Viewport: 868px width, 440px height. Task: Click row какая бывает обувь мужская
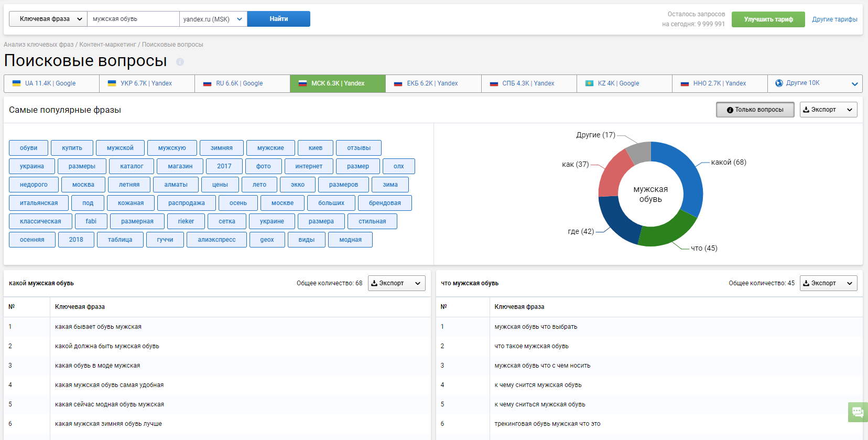[x=217, y=327]
